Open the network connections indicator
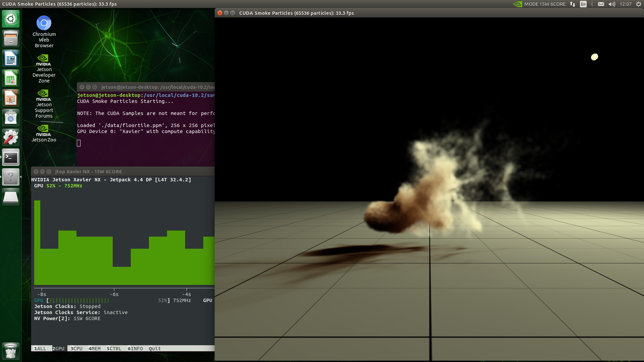Image resolution: width=644 pixels, height=362 pixels. point(573,4)
